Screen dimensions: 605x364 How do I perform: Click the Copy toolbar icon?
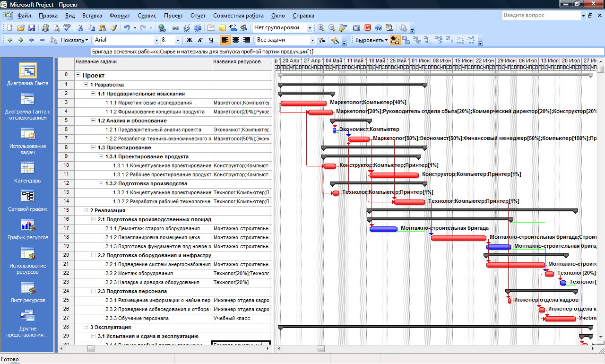click(x=91, y=28)
